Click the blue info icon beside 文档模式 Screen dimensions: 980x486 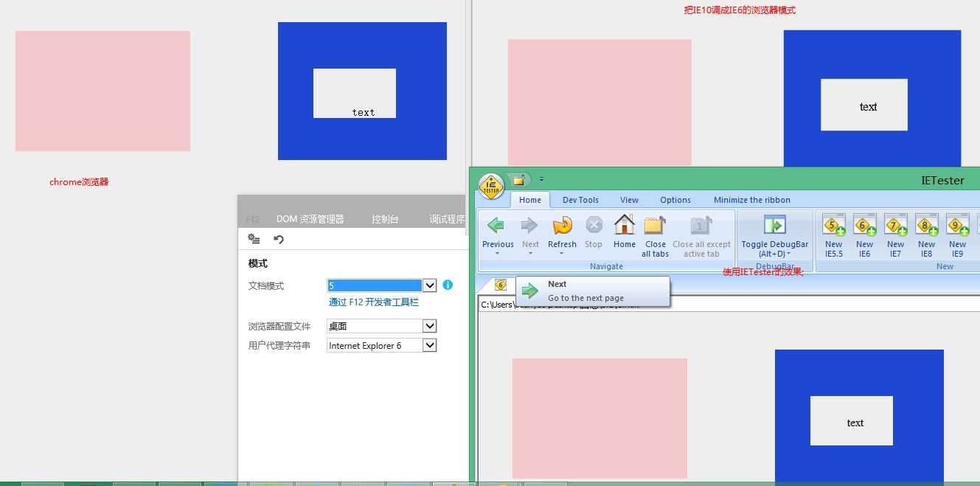pos(448,285)
